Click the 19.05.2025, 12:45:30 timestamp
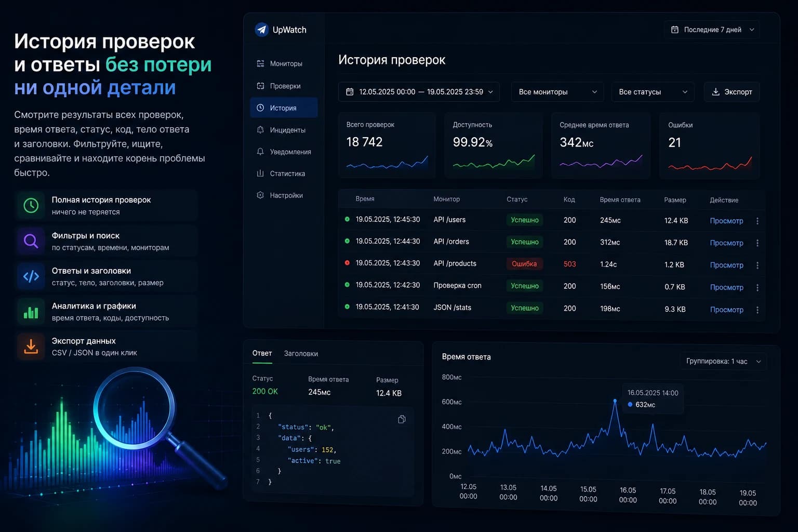 pos(388,219)
